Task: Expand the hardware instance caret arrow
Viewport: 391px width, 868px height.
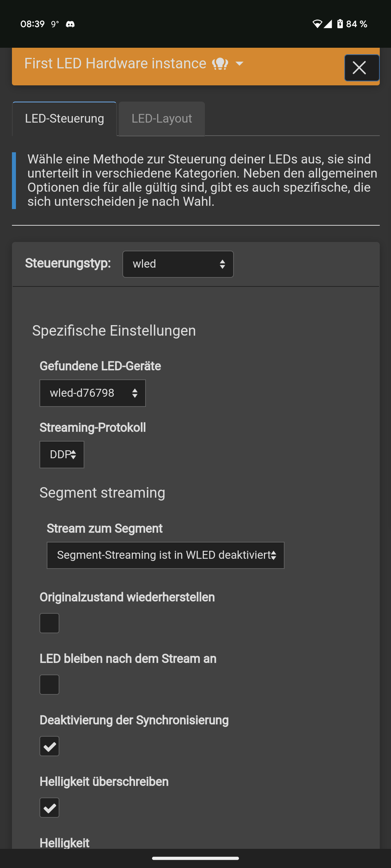Action: pyautogui.click(x=239, y=64)
